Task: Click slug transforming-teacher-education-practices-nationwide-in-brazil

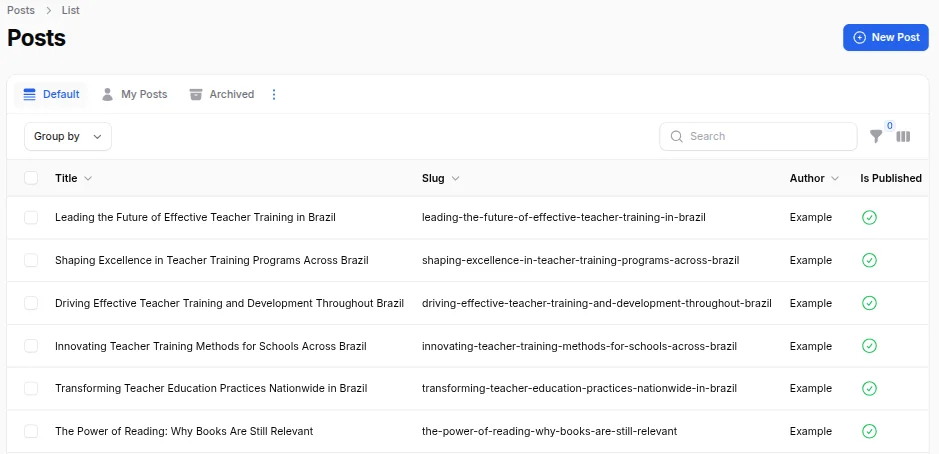Action: coord(579,388)
